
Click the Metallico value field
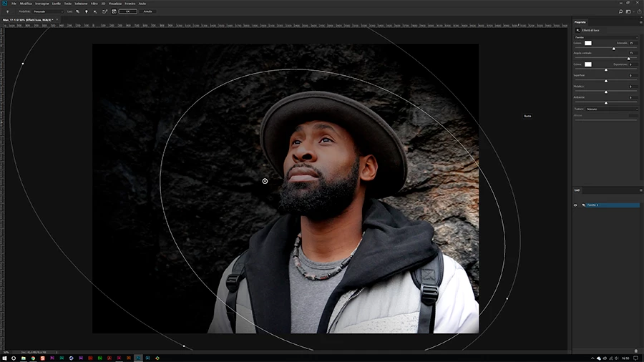click(633, 87)
